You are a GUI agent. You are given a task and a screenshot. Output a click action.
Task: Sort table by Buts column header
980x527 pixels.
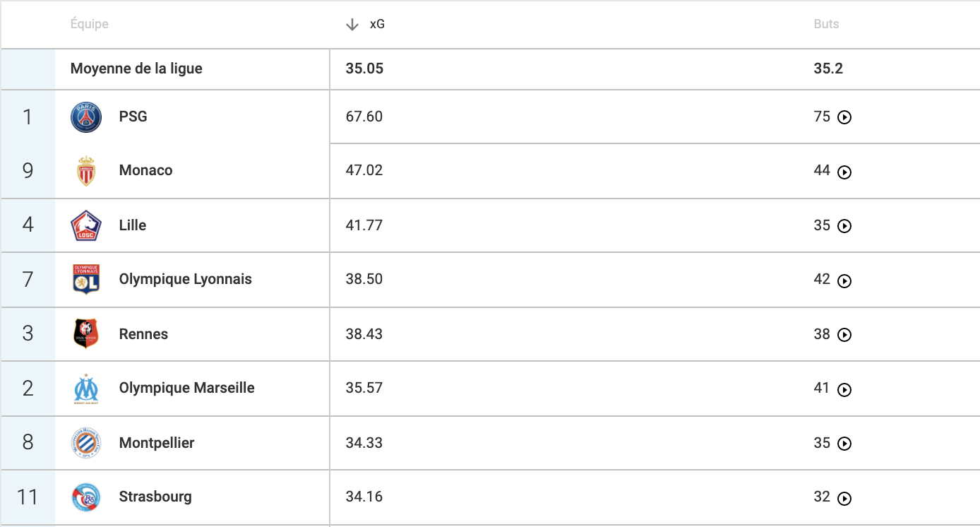(826, 24)
